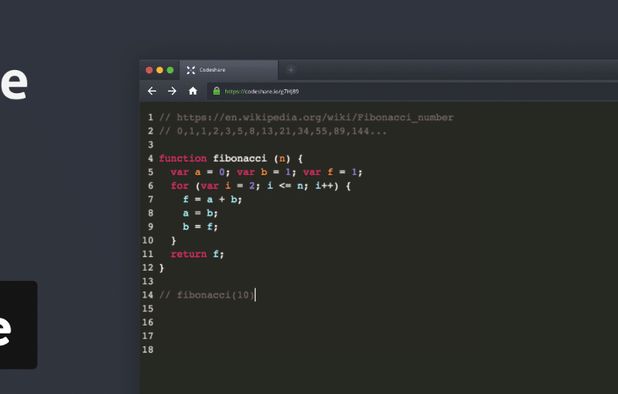618x394 pixels.
Task: Focus the codeshare.io address bar
Action: 412,91
